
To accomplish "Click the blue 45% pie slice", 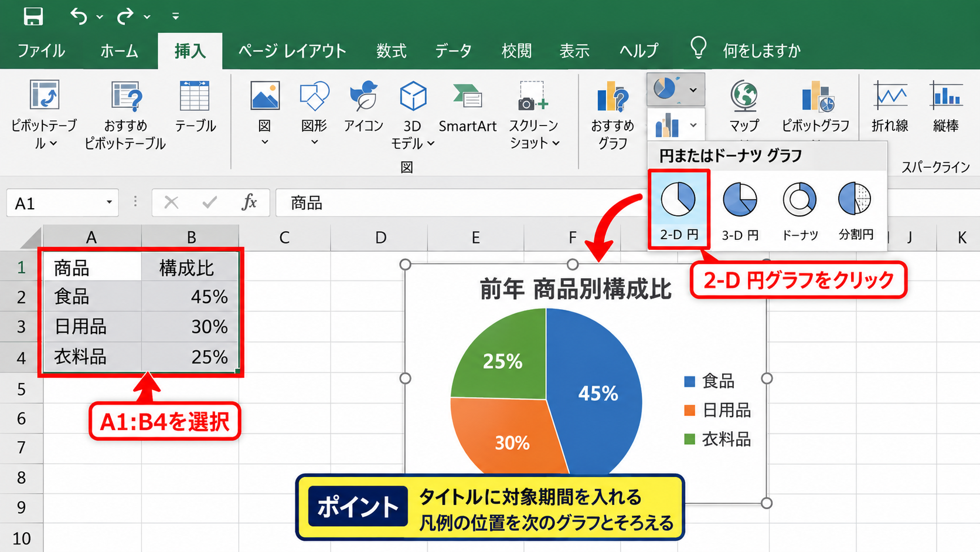I will point(598,393).
